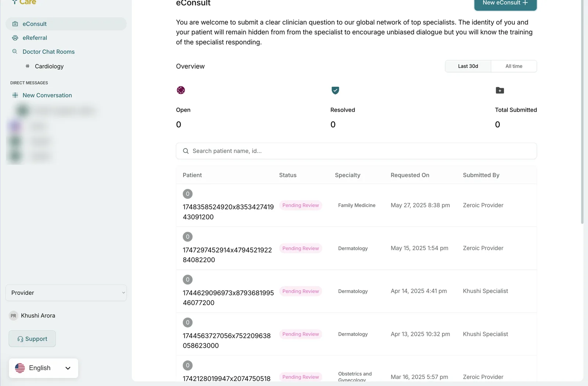Click the 0 badge on patient 1744563727056 row
The height and width of the screenshot is (386, 588).
pos(188,322)
